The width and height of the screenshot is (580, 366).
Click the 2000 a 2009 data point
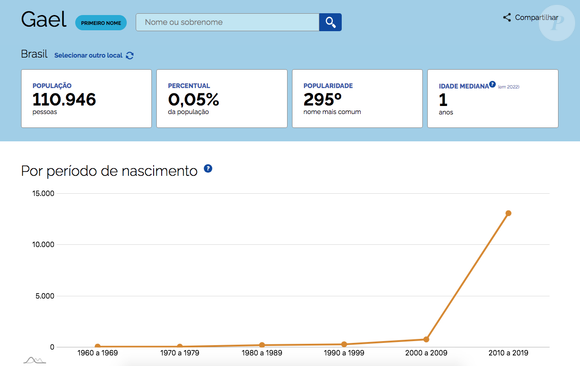tap(426, 339)
